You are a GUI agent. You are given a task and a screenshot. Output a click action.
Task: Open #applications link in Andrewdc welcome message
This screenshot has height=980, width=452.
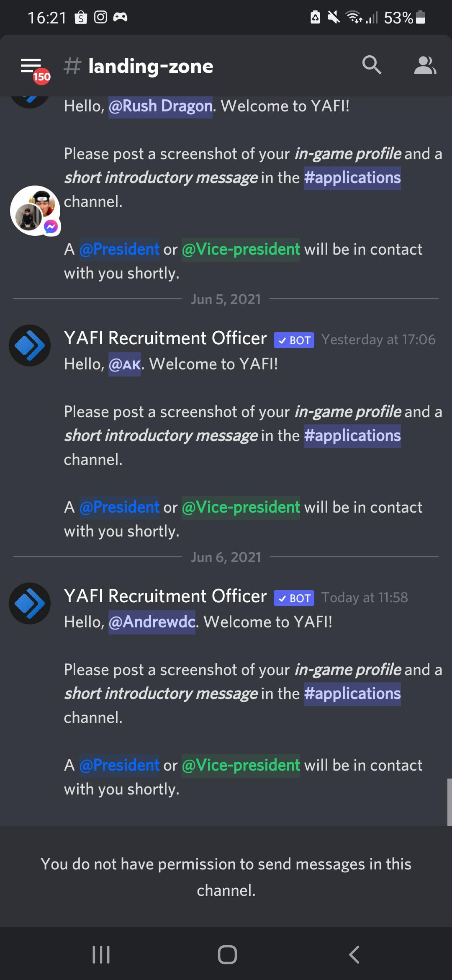click(x=352, y=694)
